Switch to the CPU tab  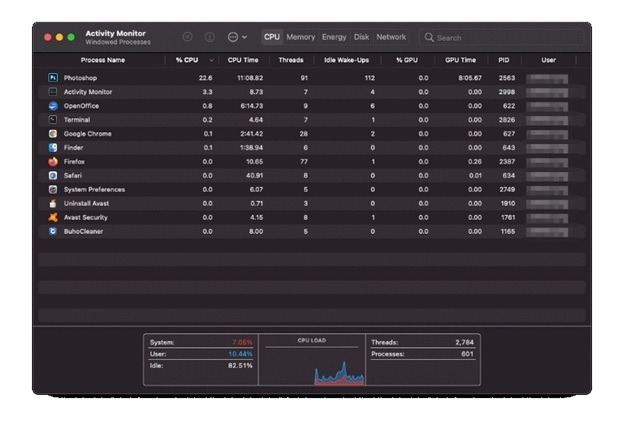coord(272,37)
